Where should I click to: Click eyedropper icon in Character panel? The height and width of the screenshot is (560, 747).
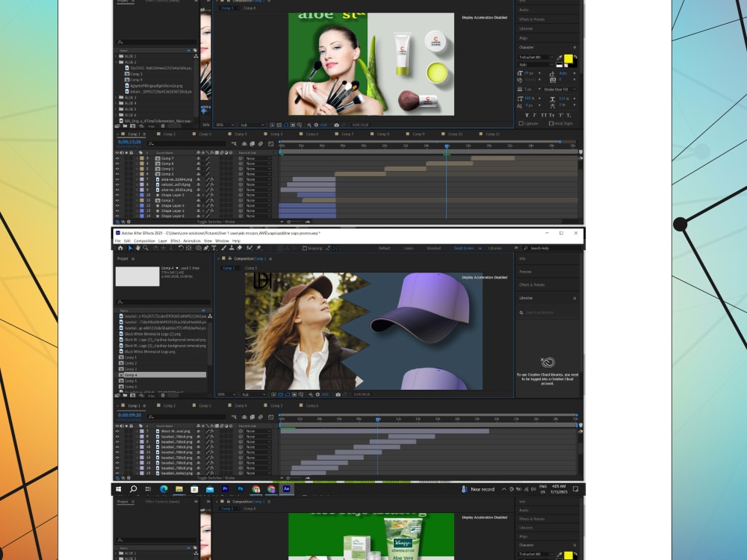click(560, 57)
